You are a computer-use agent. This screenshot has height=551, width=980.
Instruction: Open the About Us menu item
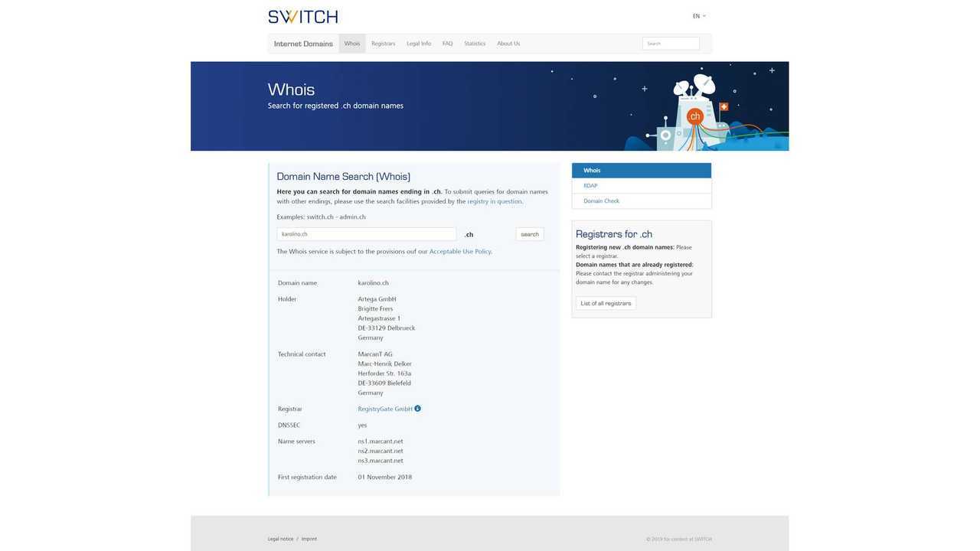pyautogui.click(x=508, y=44)
